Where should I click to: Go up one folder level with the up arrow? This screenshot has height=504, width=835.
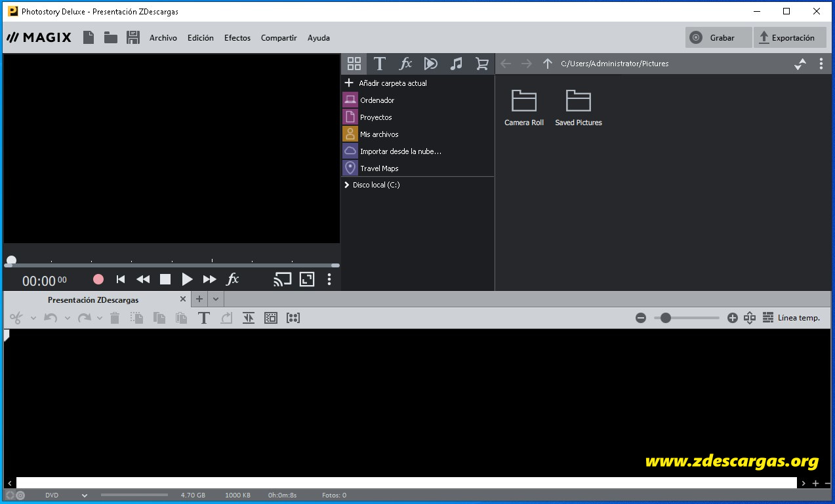(x=548, y=64)
